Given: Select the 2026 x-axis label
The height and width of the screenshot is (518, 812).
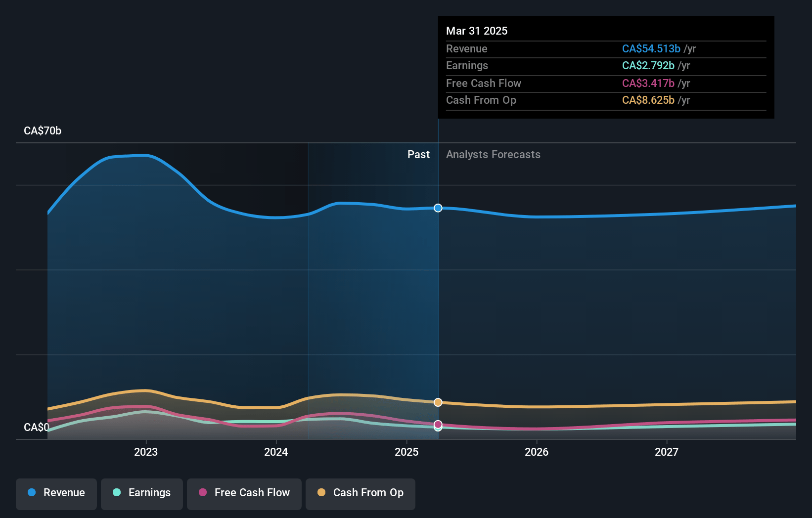Looking at the screenshot, I should [x=537, y=452].
